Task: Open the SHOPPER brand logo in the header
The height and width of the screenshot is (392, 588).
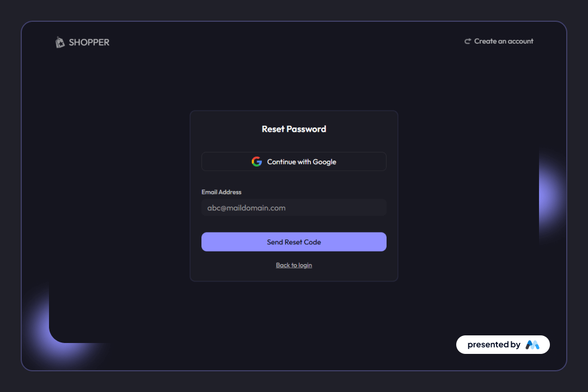Action: [82, 42]
